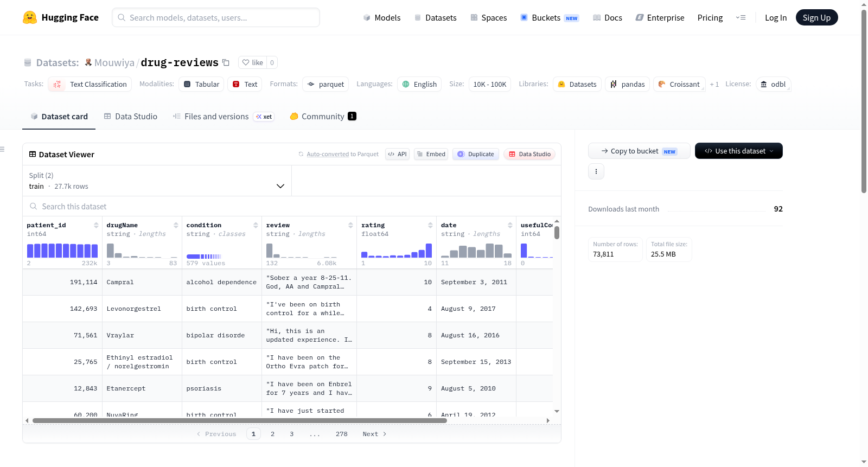Viewport: 868px width, 467px height.
Task: Open the Community tab
Action: tap(323, 116)
